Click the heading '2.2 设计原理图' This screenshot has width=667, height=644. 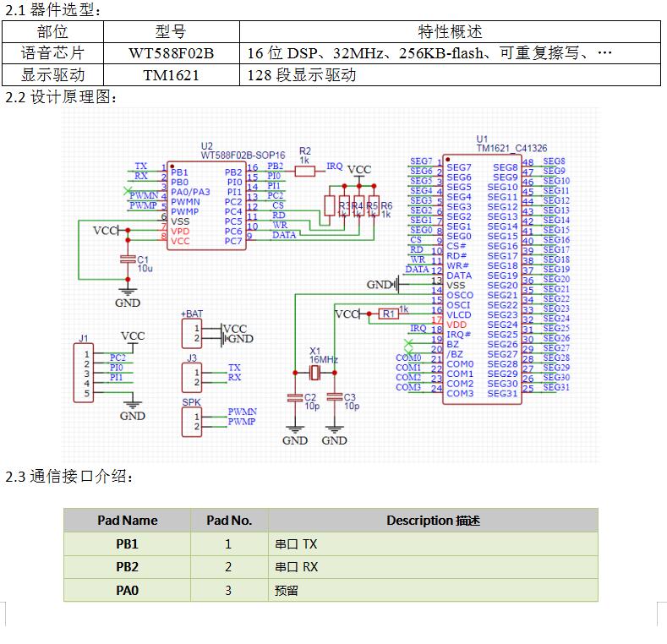(60, 97)
